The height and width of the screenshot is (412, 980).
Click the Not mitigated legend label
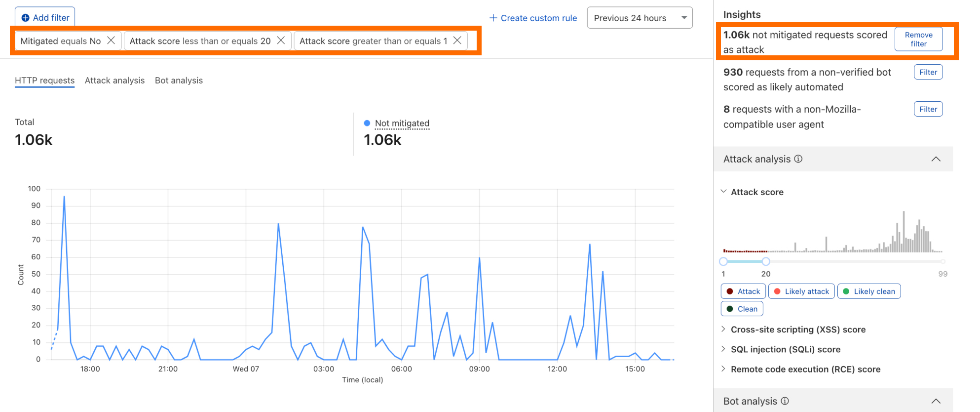point(402,123)
